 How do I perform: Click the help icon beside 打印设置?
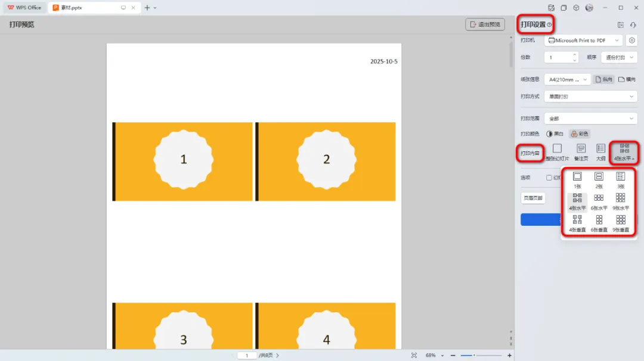(x=549, y=24)
